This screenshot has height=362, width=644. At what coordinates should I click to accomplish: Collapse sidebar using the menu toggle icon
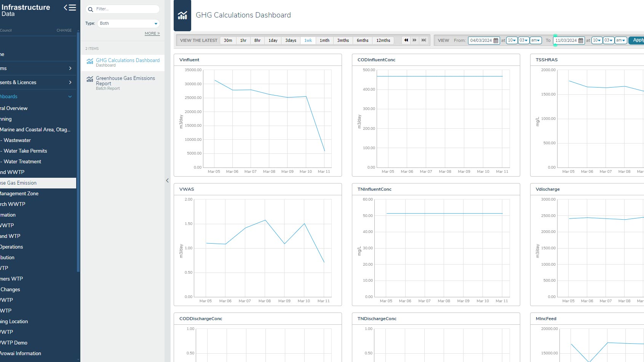pyautogui.click(x=70, y=8)
